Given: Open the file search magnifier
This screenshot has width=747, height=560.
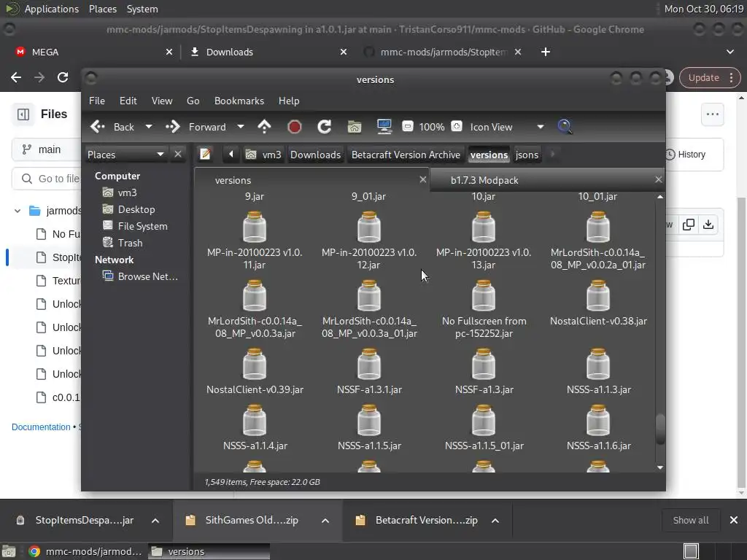Looking at the screenshot, I should [x=565, y=127].
